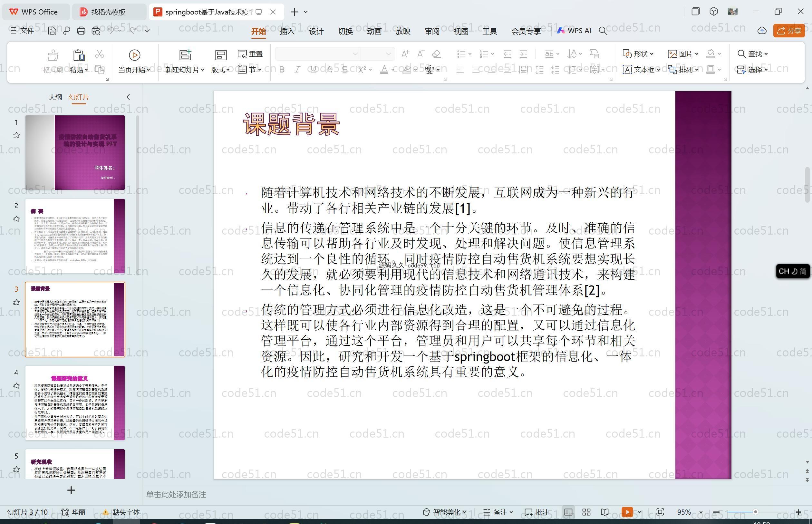Click the Clear Formatting eraser icon
The height and width of the screenshot is (524, 812).
[x=436, y=54]
